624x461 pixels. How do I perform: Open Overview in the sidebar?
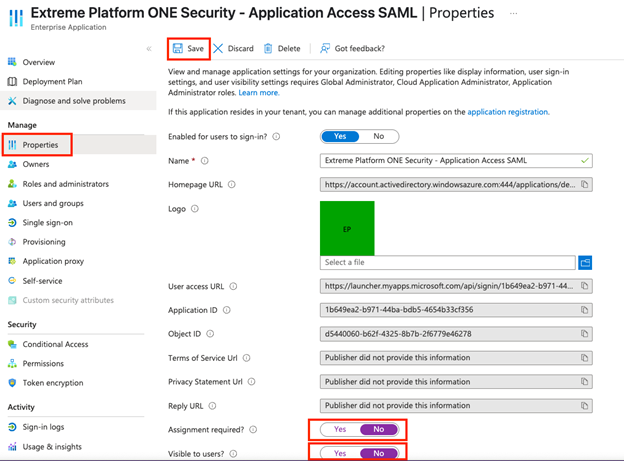click(x=39, y=62)
